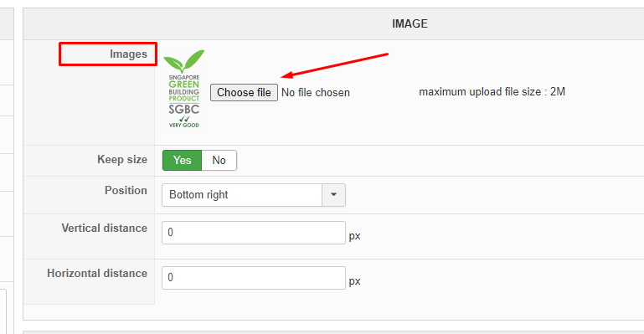This screenshot has width=644, height=334.
Task: Click the Images field label
Action: [x=128, y=54]
